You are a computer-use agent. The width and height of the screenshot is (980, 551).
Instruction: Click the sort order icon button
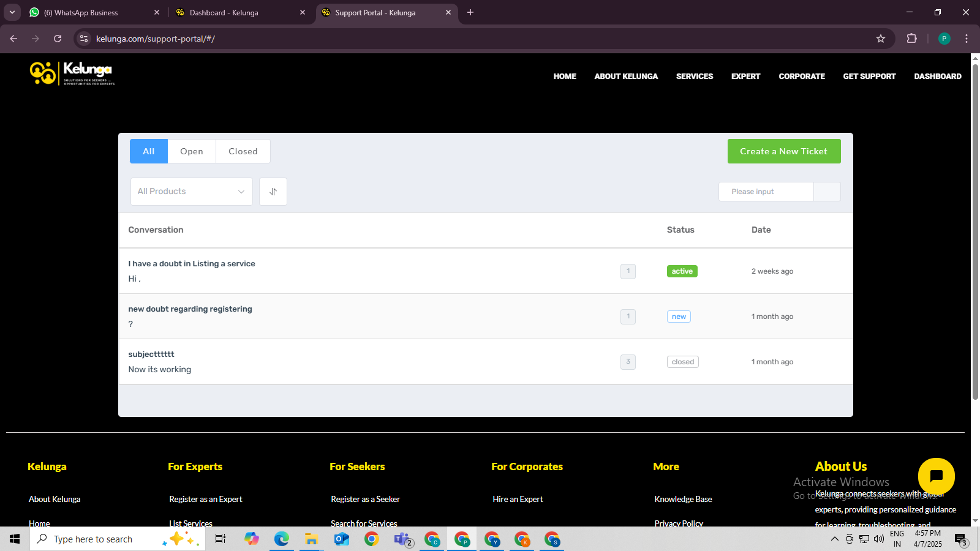tap(273, 192)
